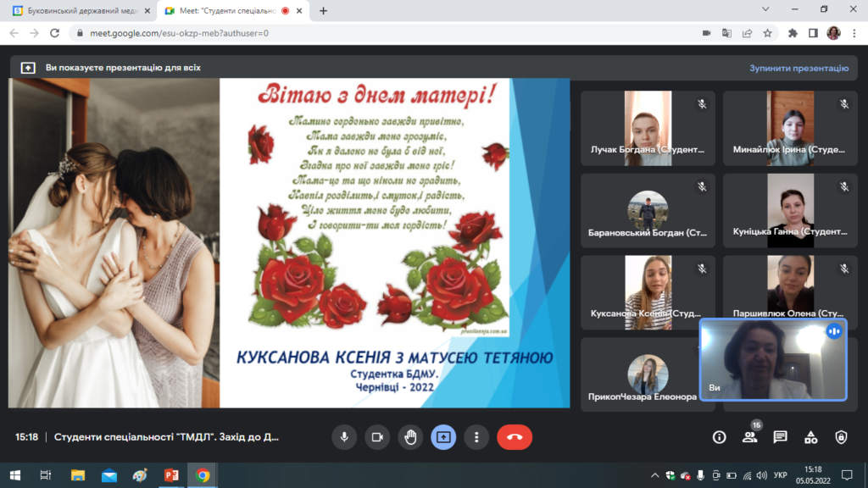Screen dimensions: 868x488
Task: Open host controls shield lock icon
Action: 841,437
